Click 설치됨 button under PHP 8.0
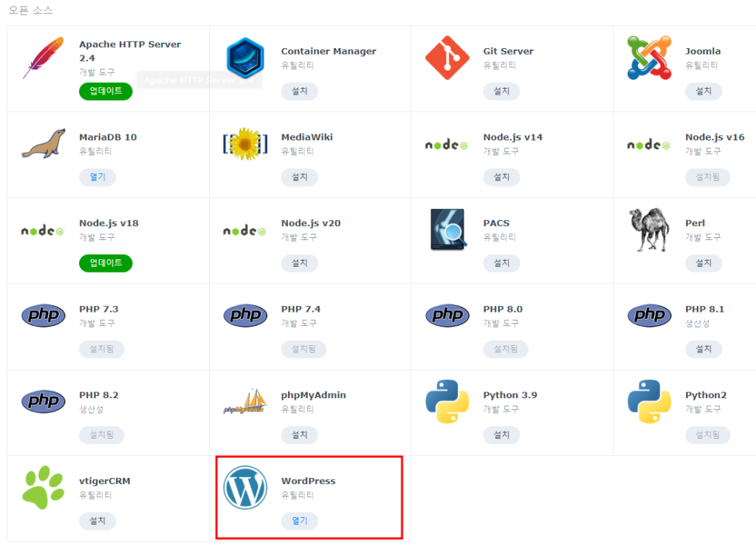Viewport: 756px width, 546px height. [506, 349]
